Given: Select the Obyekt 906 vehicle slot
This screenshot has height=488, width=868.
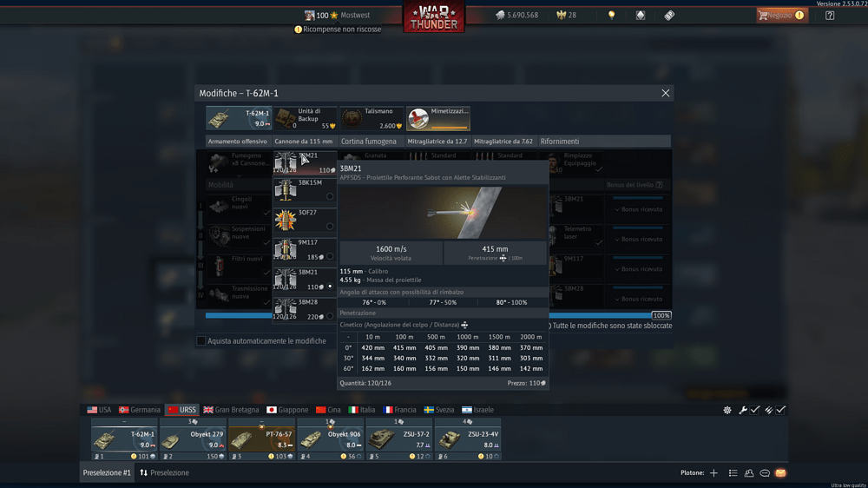Looking at the screenshot, I should pyautogui.click(x=331, y=439).
